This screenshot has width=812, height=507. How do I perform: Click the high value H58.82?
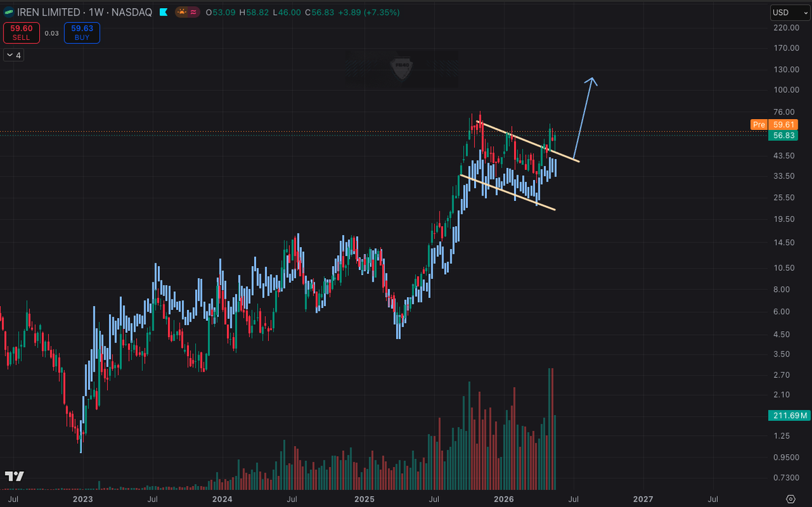[x=254, y=12]
